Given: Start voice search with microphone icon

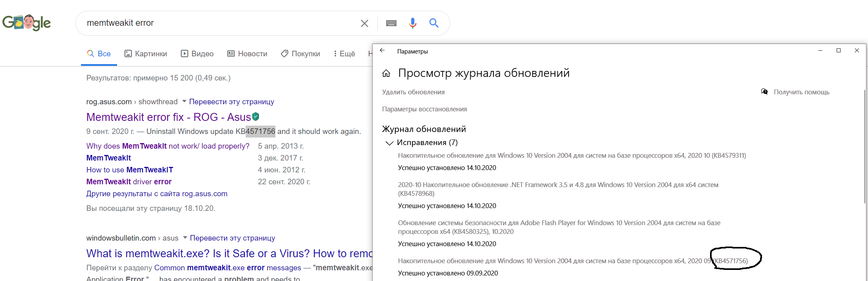Looking at the screenshot, I should click(413, 23).
